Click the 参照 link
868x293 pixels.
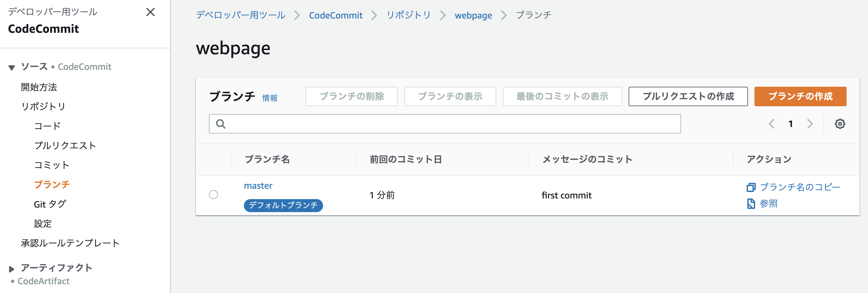pos(769,204)
